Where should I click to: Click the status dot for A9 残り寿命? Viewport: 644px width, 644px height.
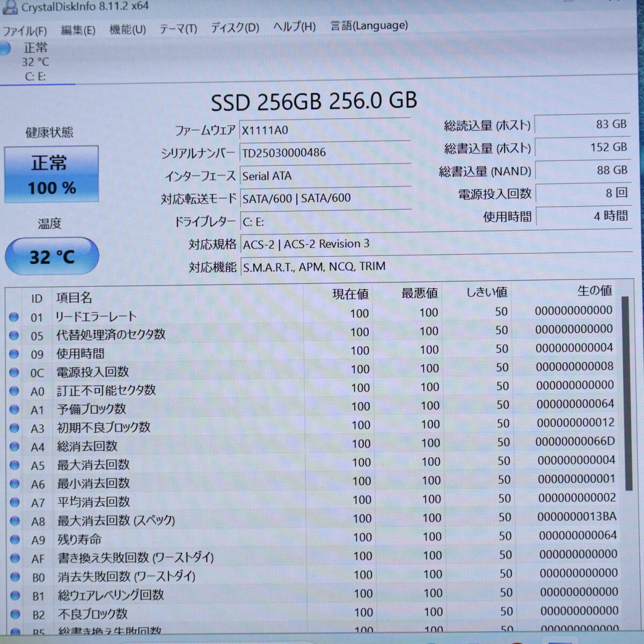click(x=15, y=540)
